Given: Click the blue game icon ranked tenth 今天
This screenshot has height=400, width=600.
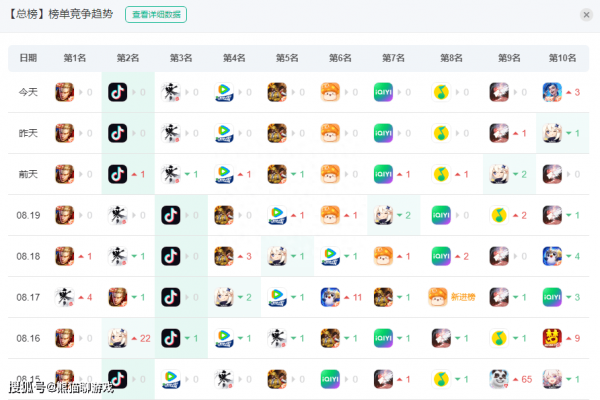Looking at the screenshot, I should pos(552,92).
